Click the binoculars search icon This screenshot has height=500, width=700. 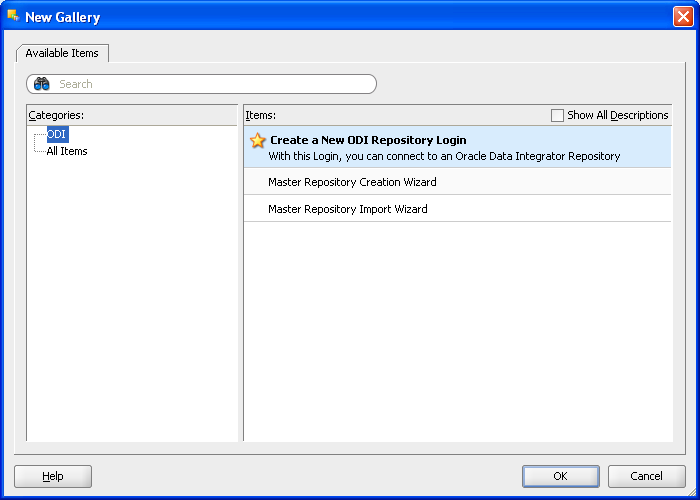[41, 84]
